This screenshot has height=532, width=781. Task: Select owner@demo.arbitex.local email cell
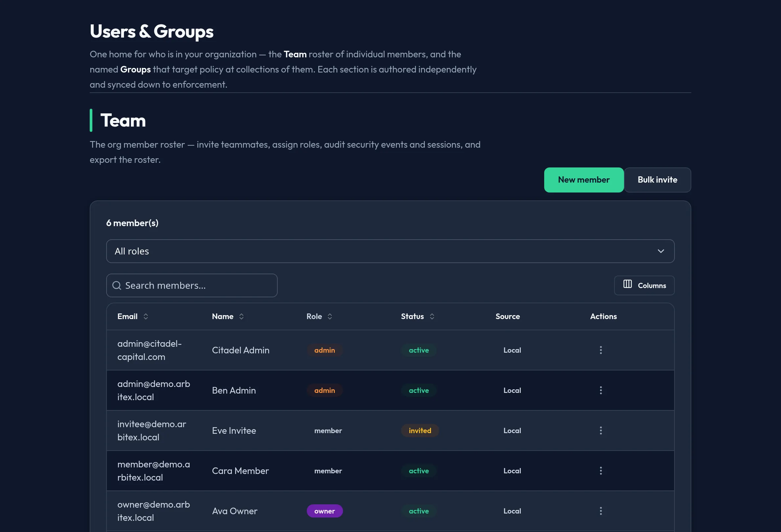pyautogui.click(x=154, y=511)
